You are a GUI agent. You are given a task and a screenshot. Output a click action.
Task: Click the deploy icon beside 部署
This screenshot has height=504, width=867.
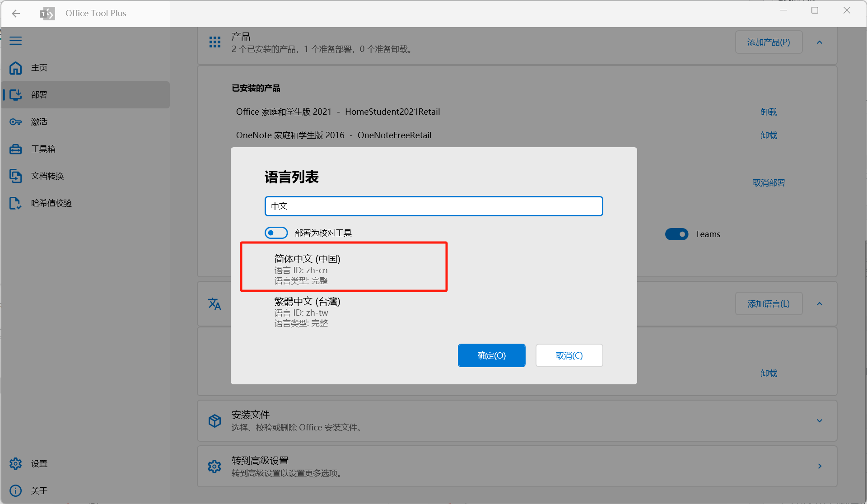(x=16, y=95)
